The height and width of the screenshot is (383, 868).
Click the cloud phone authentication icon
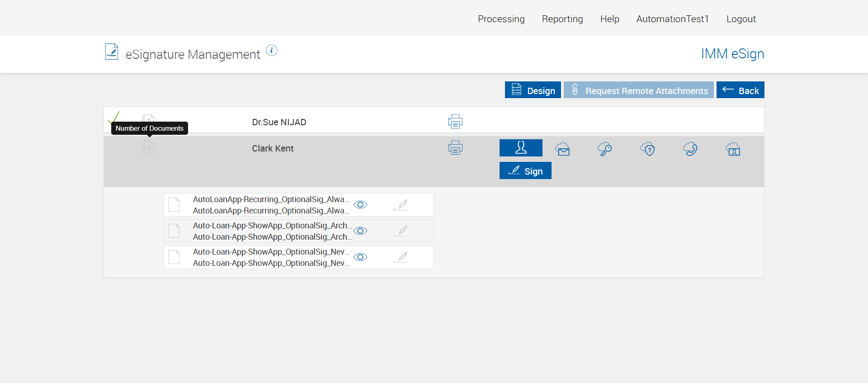point(690,149)
